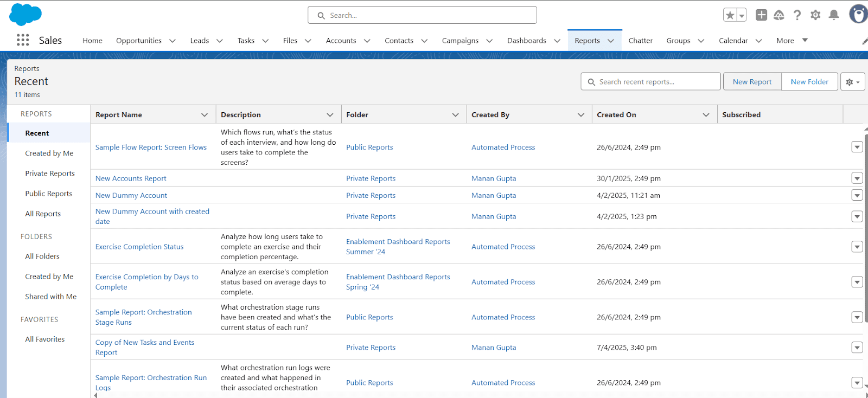Open the App Launcher grid icon
Screen dimensions: 868x398
coord(23,40)
